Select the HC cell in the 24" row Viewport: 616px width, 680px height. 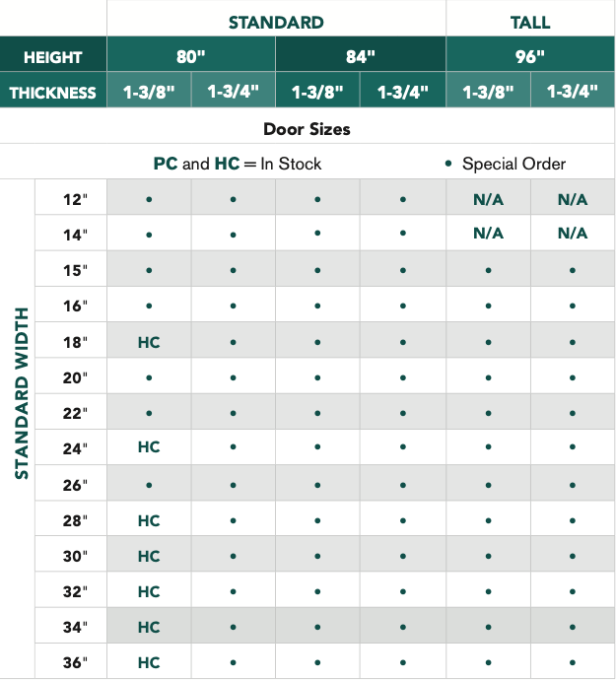tap(149, 447)
